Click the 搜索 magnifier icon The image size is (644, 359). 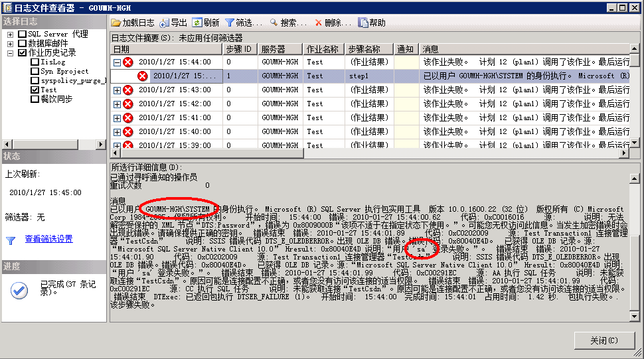[x=274, y=23]
